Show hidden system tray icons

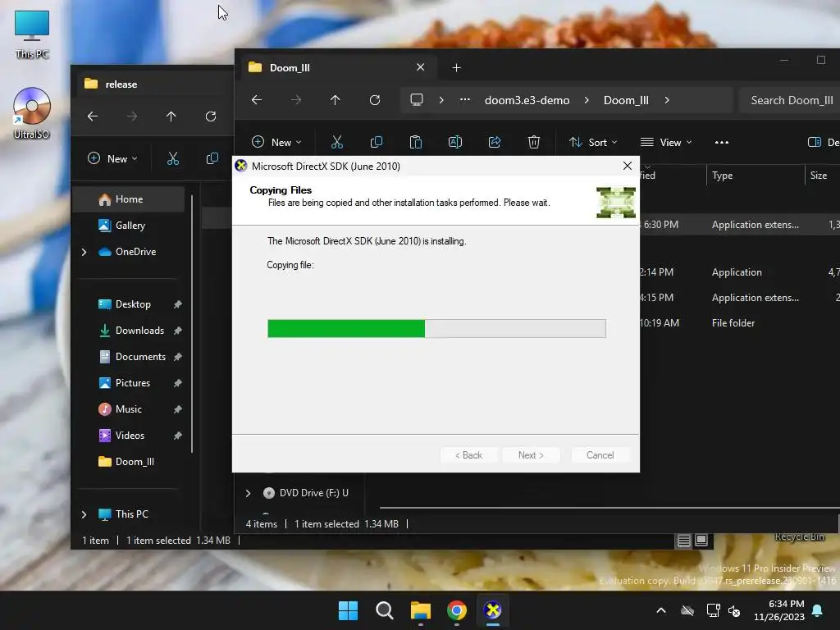coord(661,610)
